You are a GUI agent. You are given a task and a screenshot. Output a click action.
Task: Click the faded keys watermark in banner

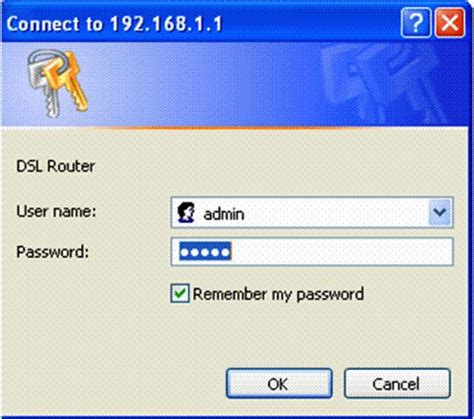click(x=383, y=82)
